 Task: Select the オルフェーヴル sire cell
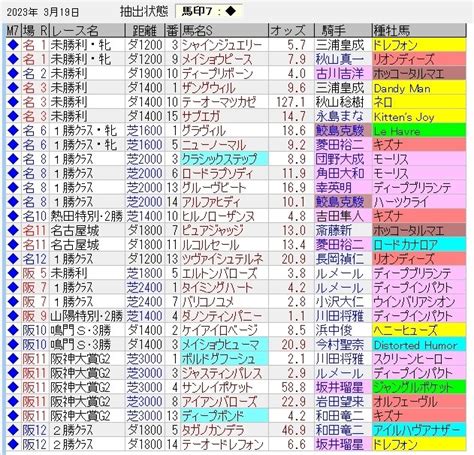tap(419, 402)
